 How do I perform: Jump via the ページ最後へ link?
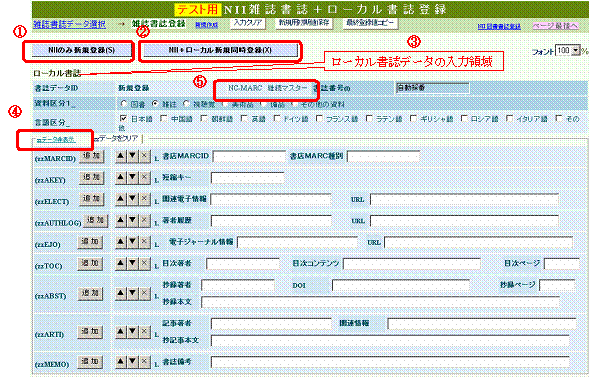pyautogui.click(x=555, y=26)
